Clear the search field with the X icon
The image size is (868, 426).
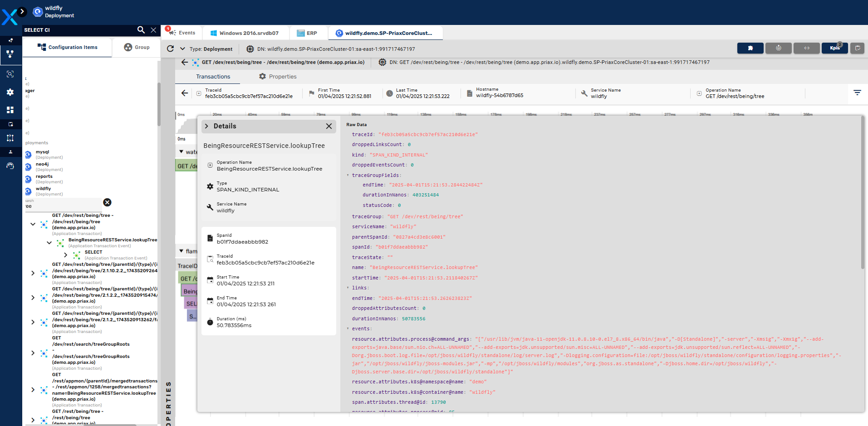107,202
